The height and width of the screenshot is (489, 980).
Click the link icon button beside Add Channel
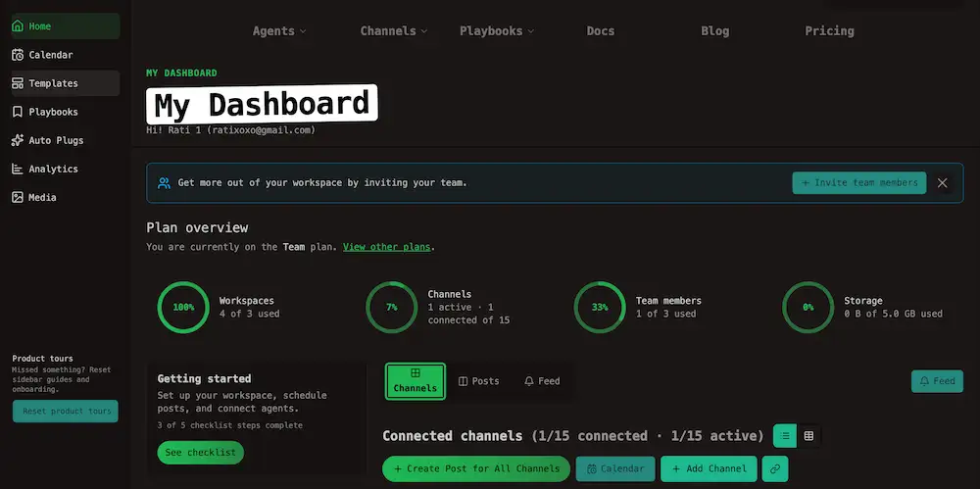[x=775, y=469]
